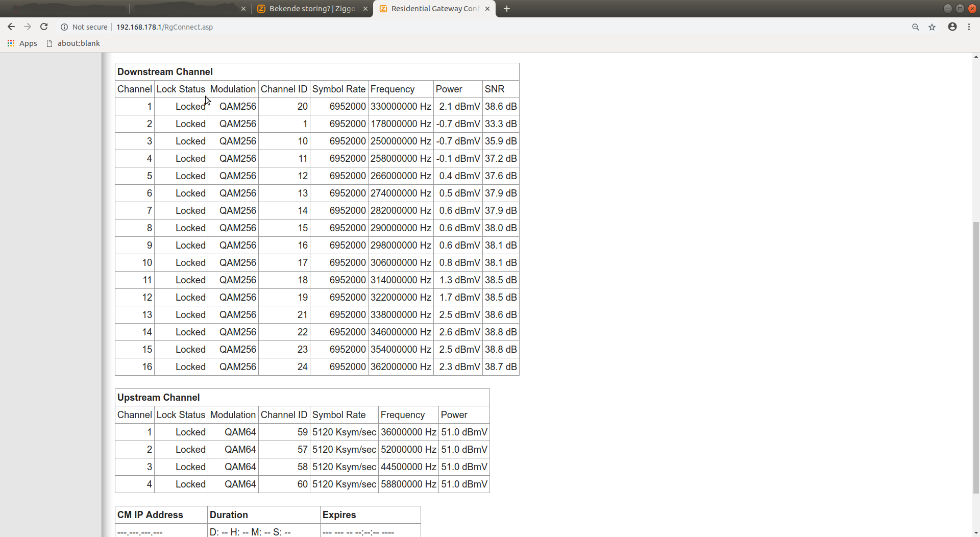Click the scrollbar down arrow
Screen dimensions: 980x537
click(x=976, y=533)
